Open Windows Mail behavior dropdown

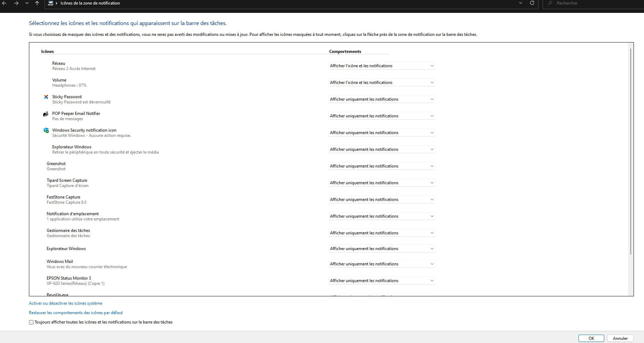(x=382, y=264)
